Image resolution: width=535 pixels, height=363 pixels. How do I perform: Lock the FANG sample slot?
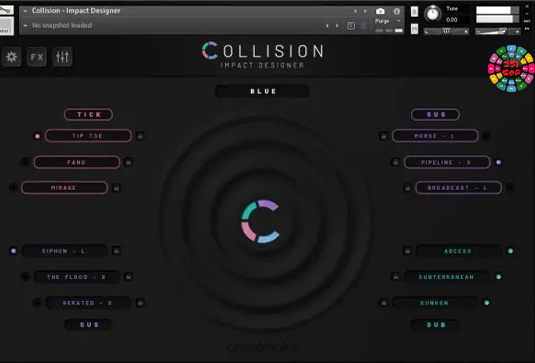coord(128,162)
